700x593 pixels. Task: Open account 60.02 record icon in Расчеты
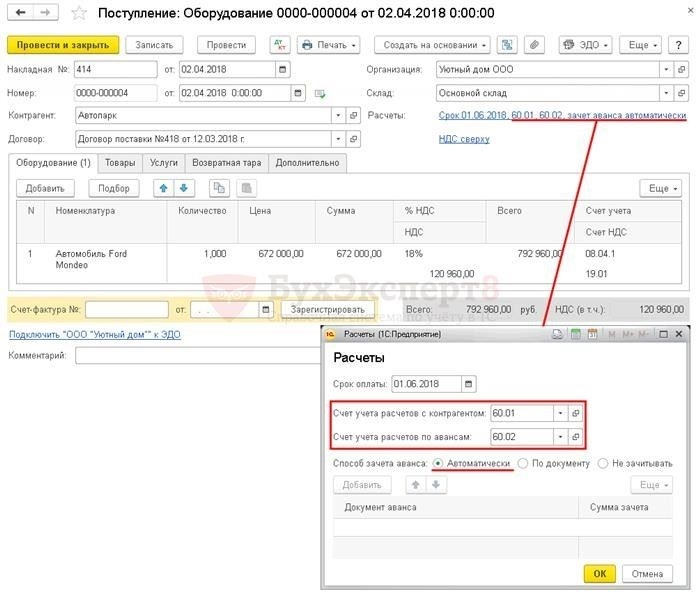point(575,437)
